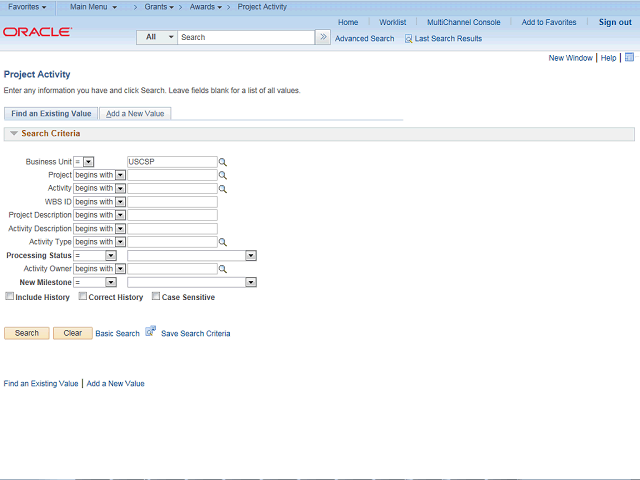The height and width of the screenshot is (480, 640).
Task: Open the Project lookup magnifier icon
Action: coord(222,176)
